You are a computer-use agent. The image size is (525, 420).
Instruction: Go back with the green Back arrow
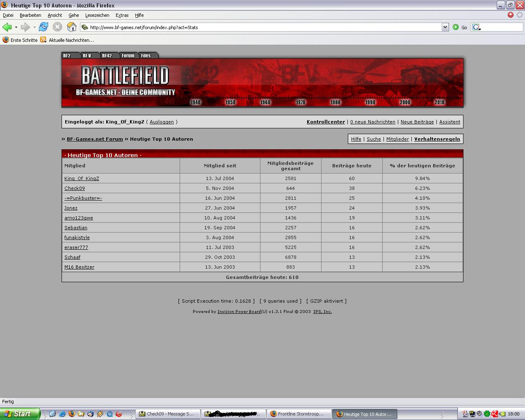coord(7,27)
